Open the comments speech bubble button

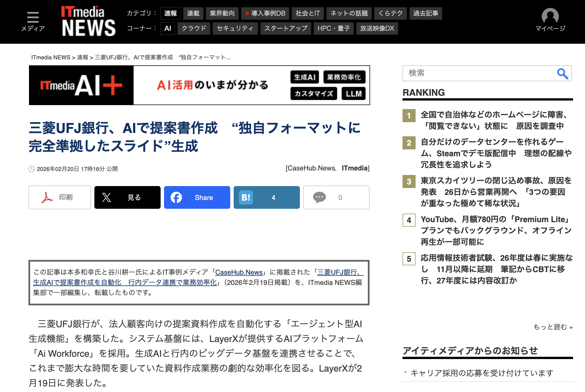click(336, 197)
